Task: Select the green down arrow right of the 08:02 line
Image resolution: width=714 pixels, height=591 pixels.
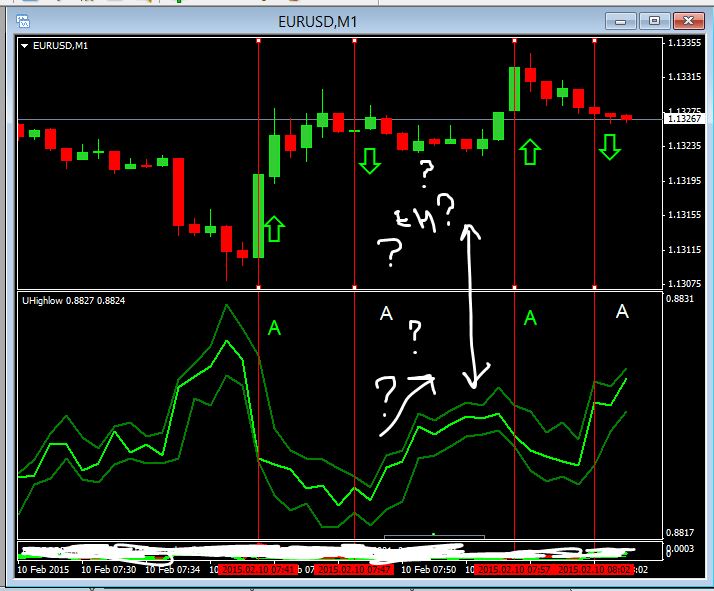Action: coord(610,147)
